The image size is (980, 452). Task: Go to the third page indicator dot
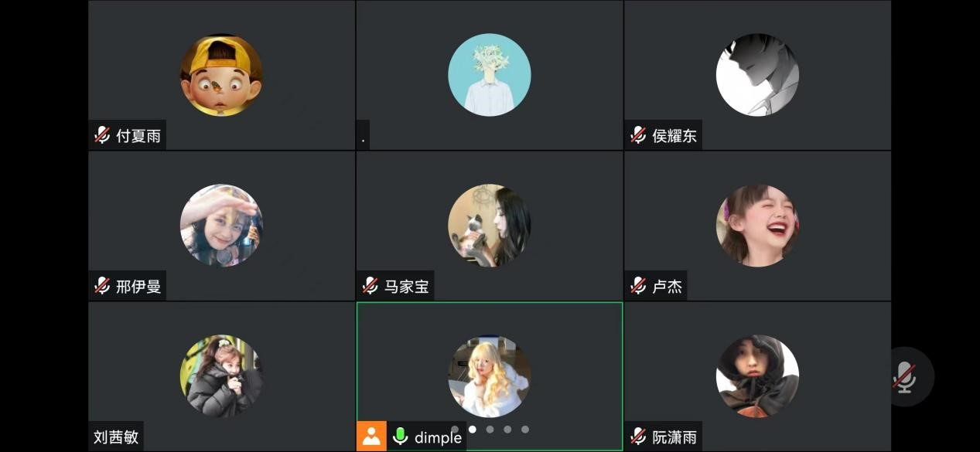point(490,430)
